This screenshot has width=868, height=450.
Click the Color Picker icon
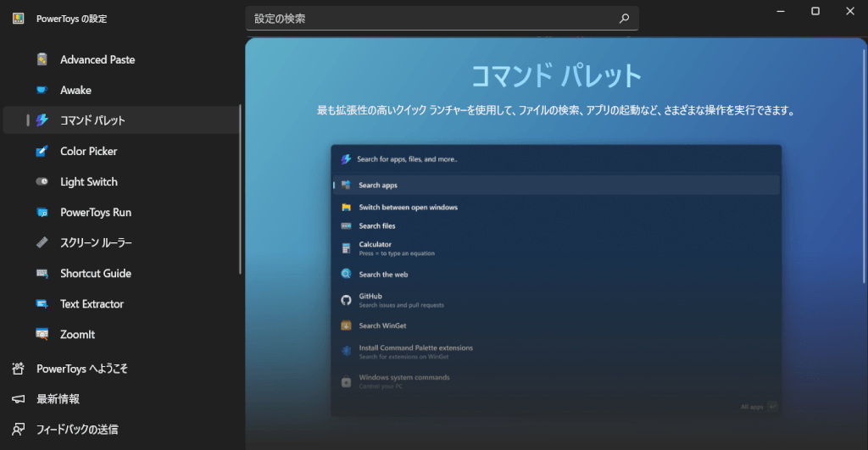(x=42, y=151)
